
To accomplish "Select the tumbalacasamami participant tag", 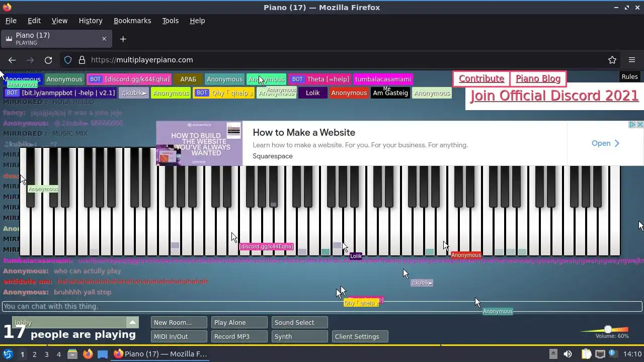I will (x=383, y=79).
